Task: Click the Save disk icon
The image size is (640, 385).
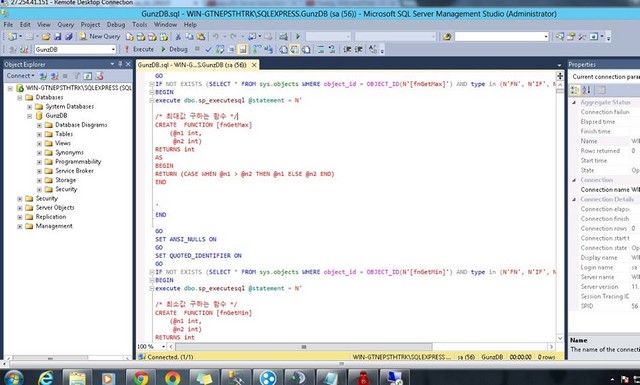Action: point(58,37)
